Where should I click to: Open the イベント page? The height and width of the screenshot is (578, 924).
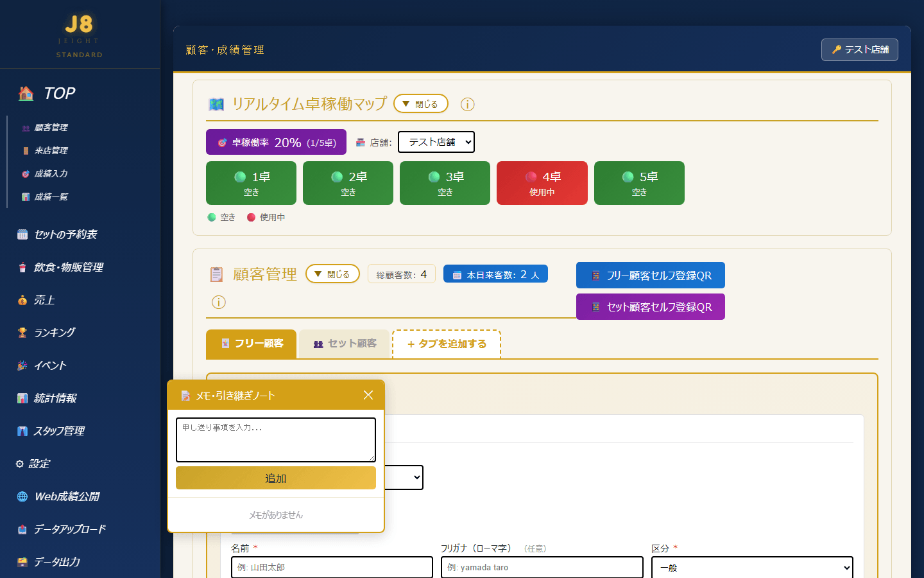42,365
